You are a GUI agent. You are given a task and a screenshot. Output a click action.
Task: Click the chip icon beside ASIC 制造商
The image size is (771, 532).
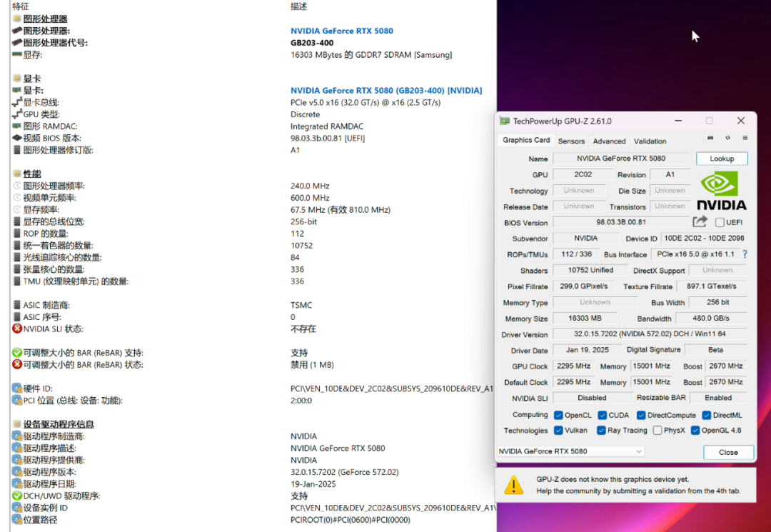(x=16, y=305)
